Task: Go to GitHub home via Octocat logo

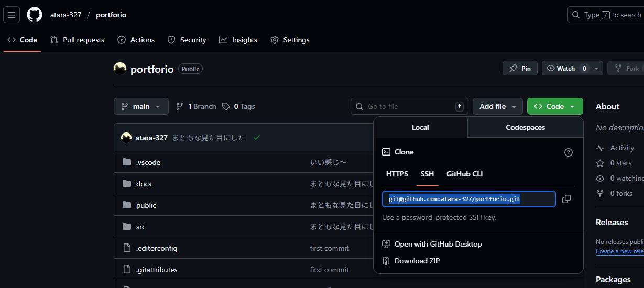Action: pyautogui.click(x=35, y=15)
